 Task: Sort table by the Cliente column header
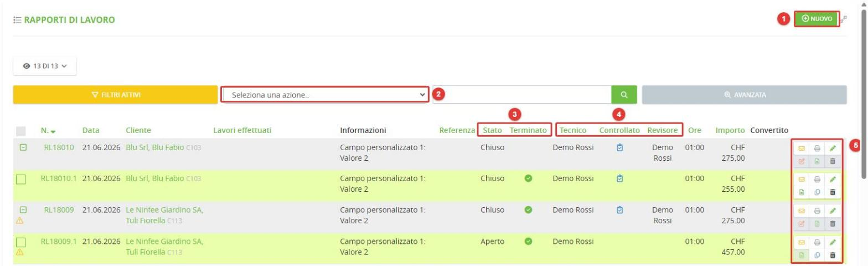139,131
